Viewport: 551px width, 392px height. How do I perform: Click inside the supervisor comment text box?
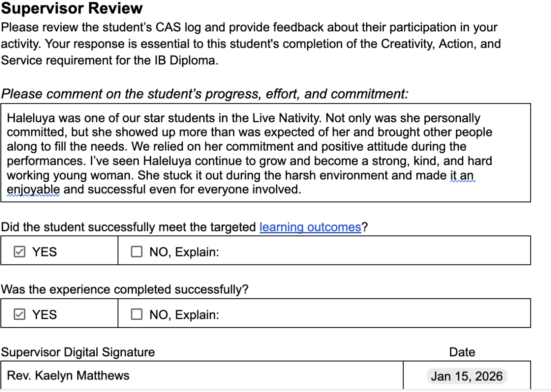tap(266, 153)
